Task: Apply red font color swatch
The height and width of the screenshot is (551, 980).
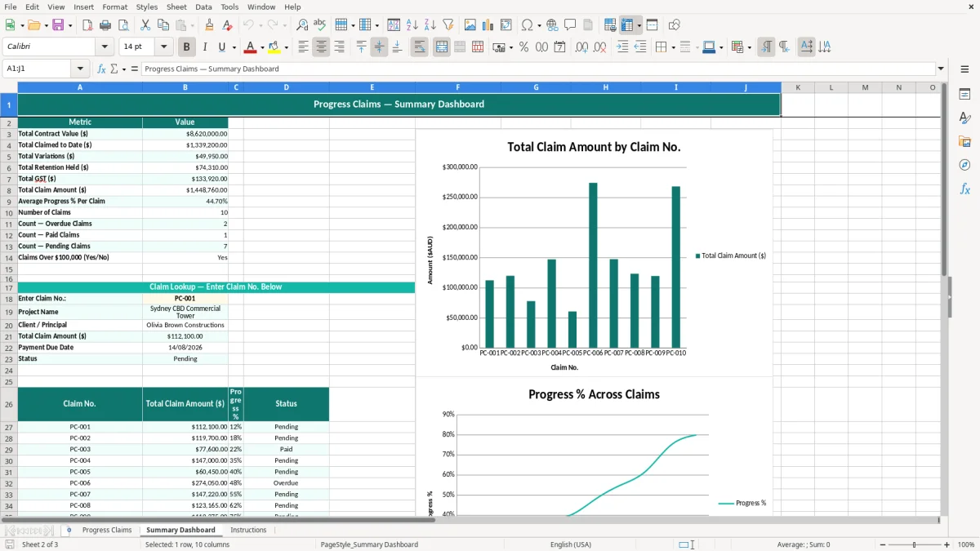Action: (x=251, y=47)
